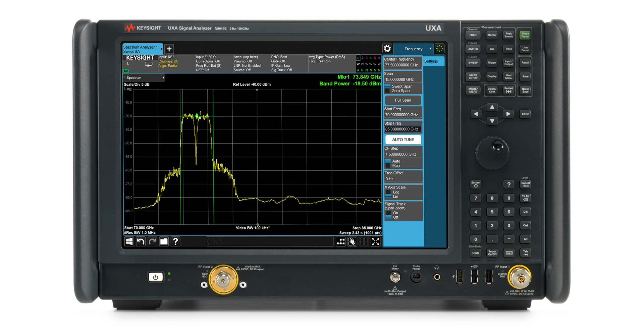This screenshot has height=330, width=644.
Task: Open the on-screen help question mark icon
Action: (175, 241)
